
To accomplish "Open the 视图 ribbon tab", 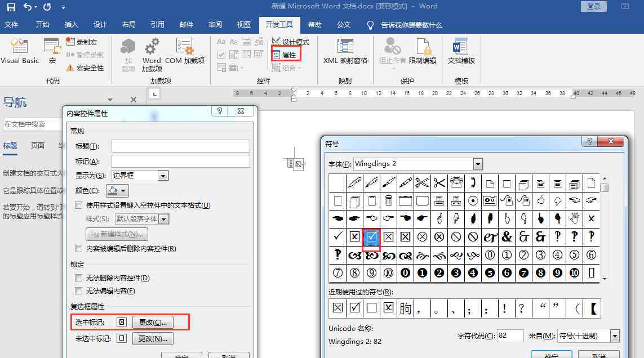I will pyautogui.click(x=243, y=25).
